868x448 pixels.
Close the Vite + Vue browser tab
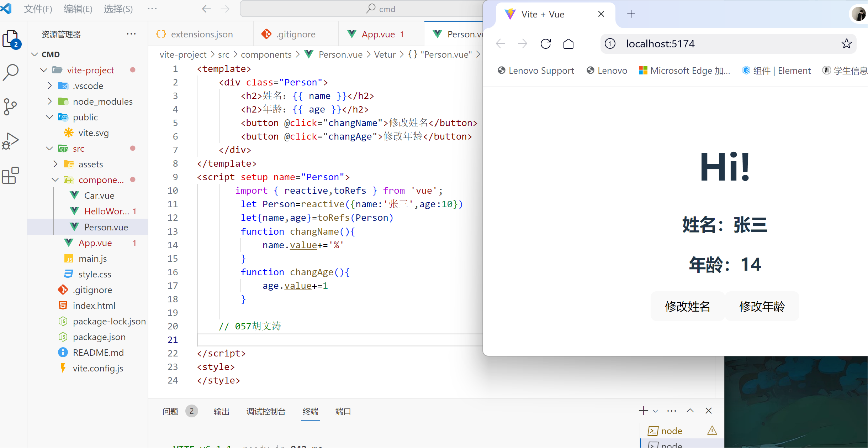601,14
